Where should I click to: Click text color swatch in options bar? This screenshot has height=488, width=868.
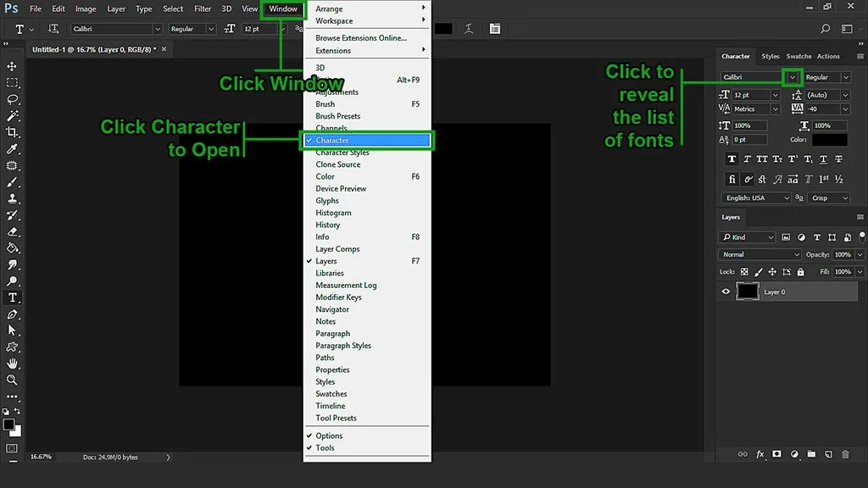443,29
